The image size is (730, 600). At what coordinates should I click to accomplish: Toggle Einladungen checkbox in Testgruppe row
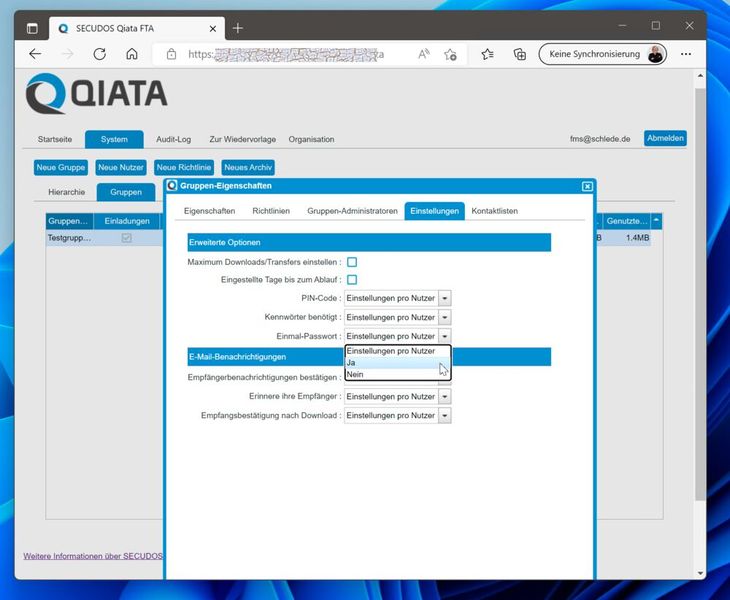pyautogui.click(x=126, y=239)
